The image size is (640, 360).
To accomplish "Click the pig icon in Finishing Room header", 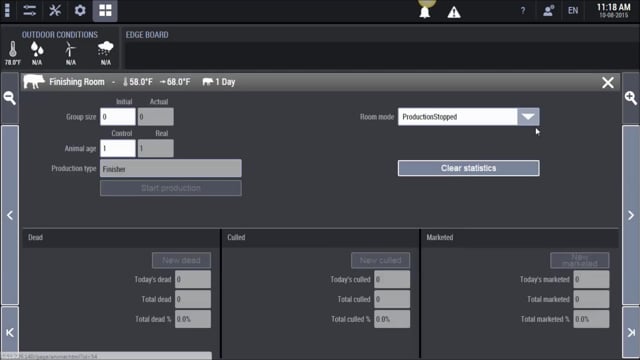I will point(34,82).
